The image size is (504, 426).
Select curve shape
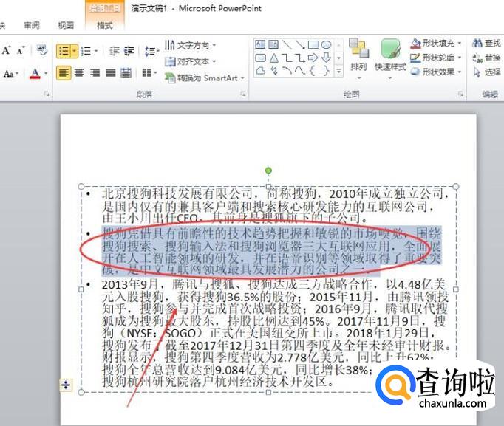pyautogui.click(x=300, y=71)
